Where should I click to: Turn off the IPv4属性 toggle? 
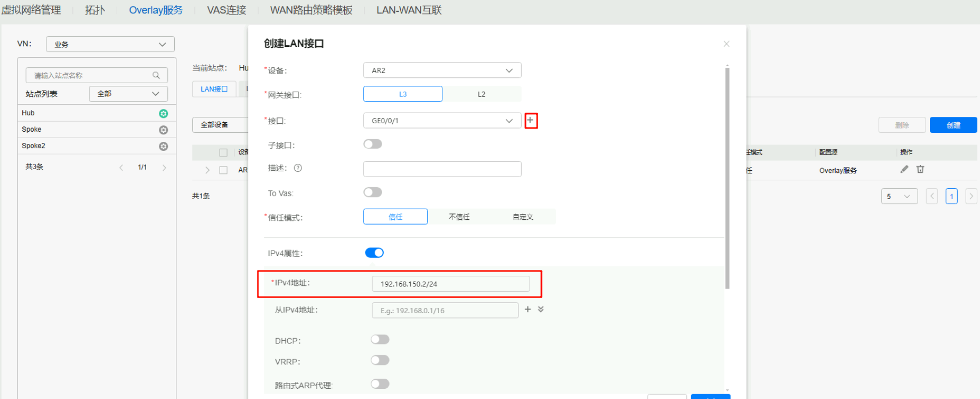374,253
